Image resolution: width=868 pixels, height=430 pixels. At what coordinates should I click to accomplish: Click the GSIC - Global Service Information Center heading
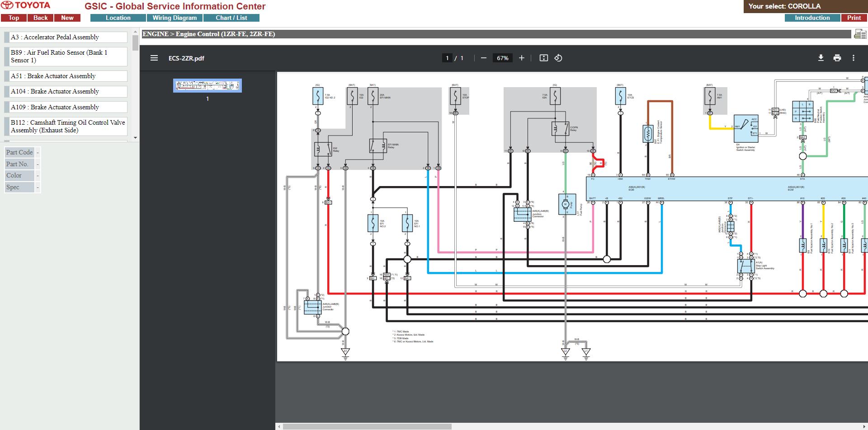175,6
